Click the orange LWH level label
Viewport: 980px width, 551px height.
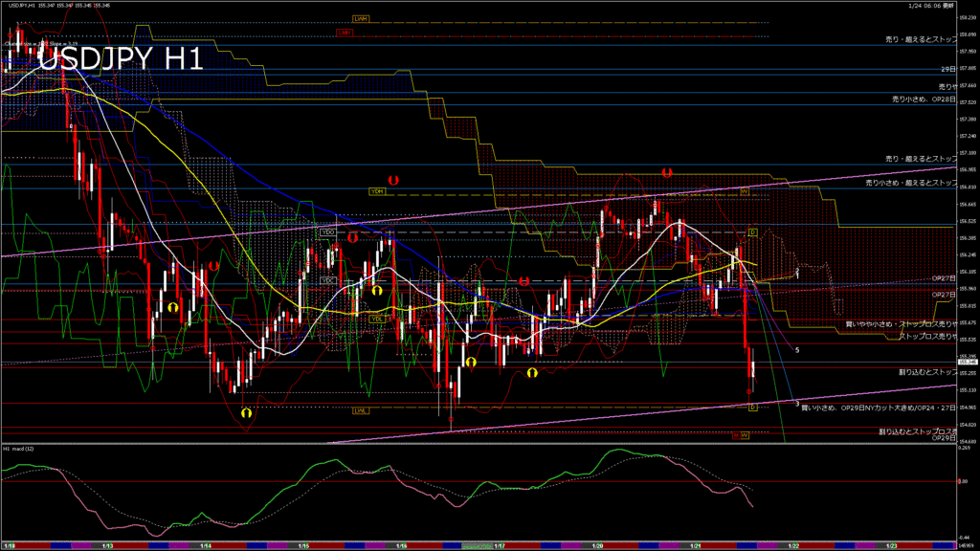tap(360, 19)
